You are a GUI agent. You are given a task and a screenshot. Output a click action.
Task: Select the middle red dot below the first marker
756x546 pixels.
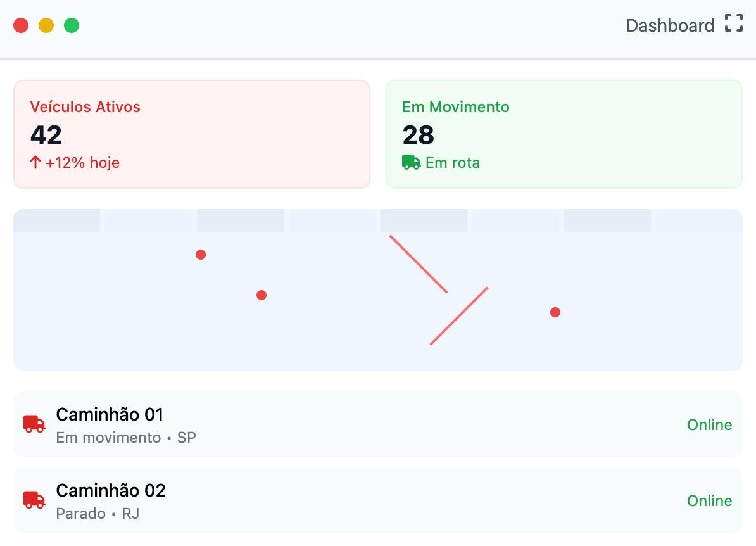[261, 295]
